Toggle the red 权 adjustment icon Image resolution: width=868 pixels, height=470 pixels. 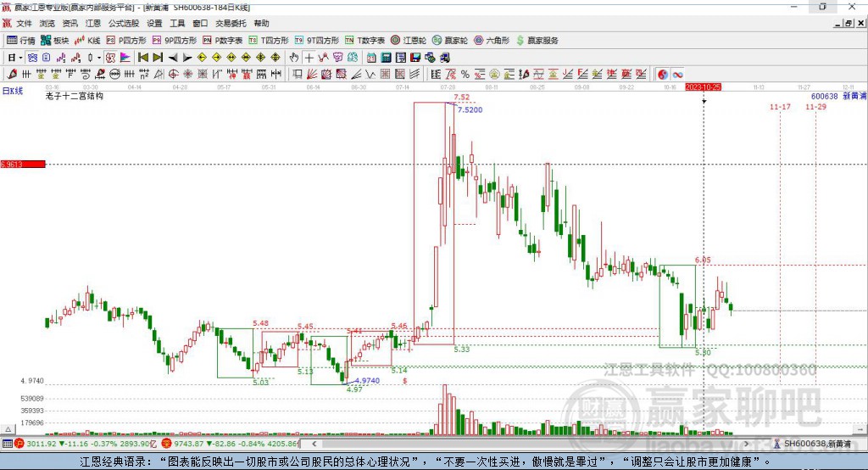click(111, 58)
